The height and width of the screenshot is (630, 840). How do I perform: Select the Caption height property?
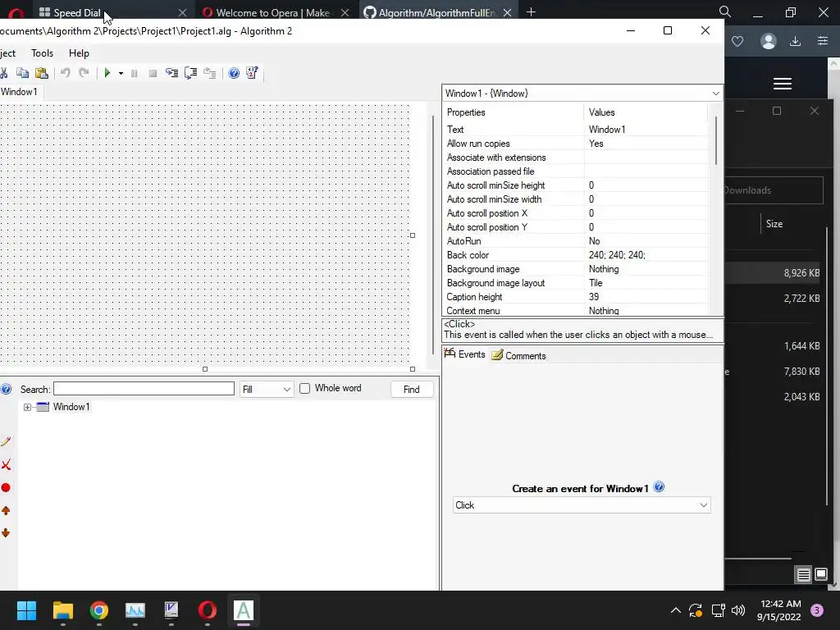coord(577,297)
